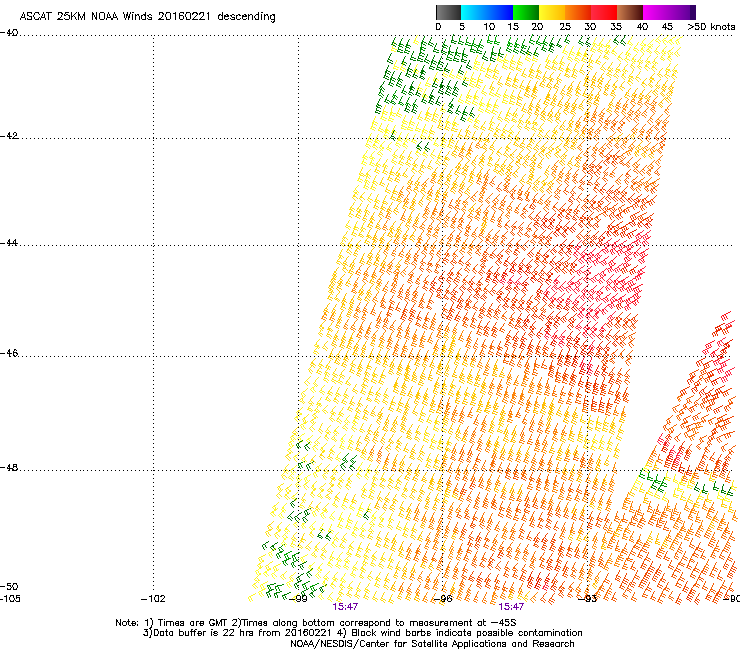Click the latitude label '-50'
The width and height of the screenshot is (740, 650).
pos(9,586)
